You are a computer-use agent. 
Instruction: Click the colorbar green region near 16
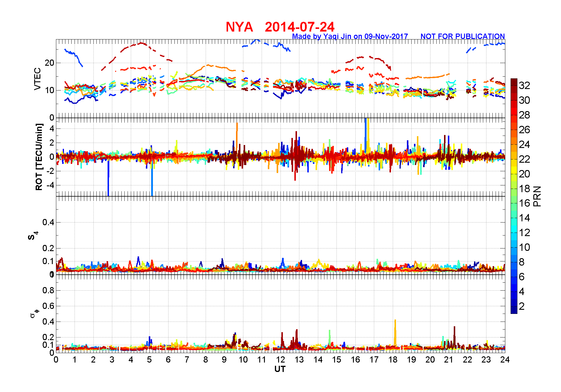click(514, 203)
